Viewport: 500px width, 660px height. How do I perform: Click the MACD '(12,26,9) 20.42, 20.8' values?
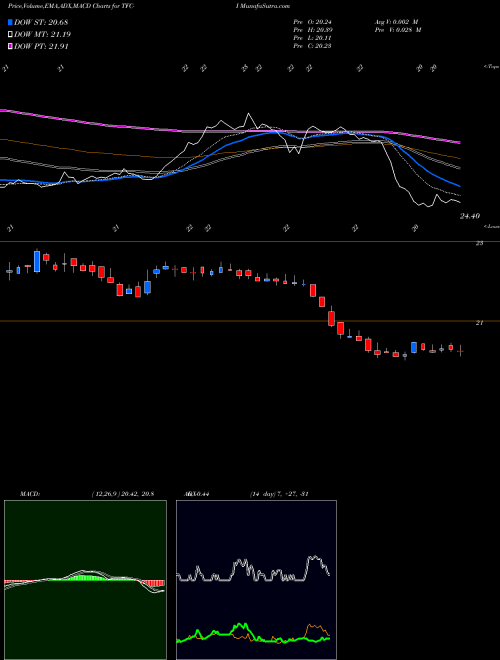pos(122,494)
